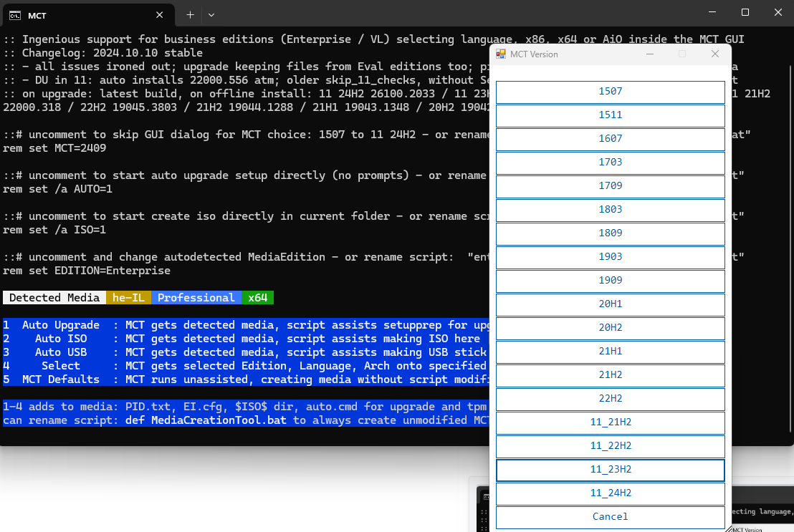Select the 22H2 button
The image size is (794, 532).
click(610, 399)
